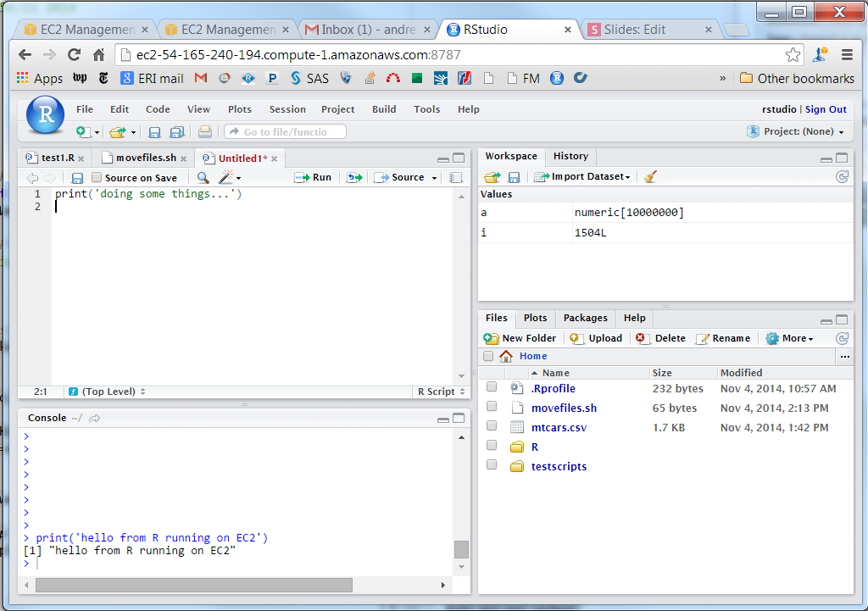Refresh the workspace pane
The image size is (868, 611).
click(x=842, y=176)
